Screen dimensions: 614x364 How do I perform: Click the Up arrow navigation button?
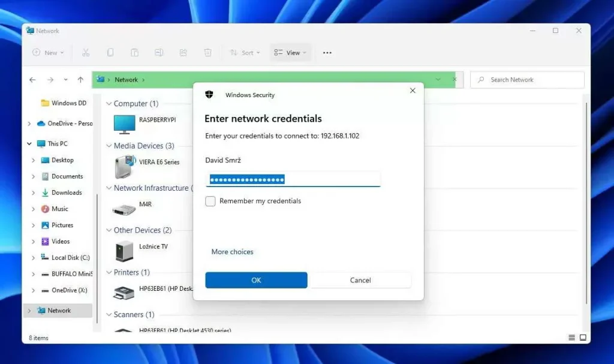[x=80, y=80]
